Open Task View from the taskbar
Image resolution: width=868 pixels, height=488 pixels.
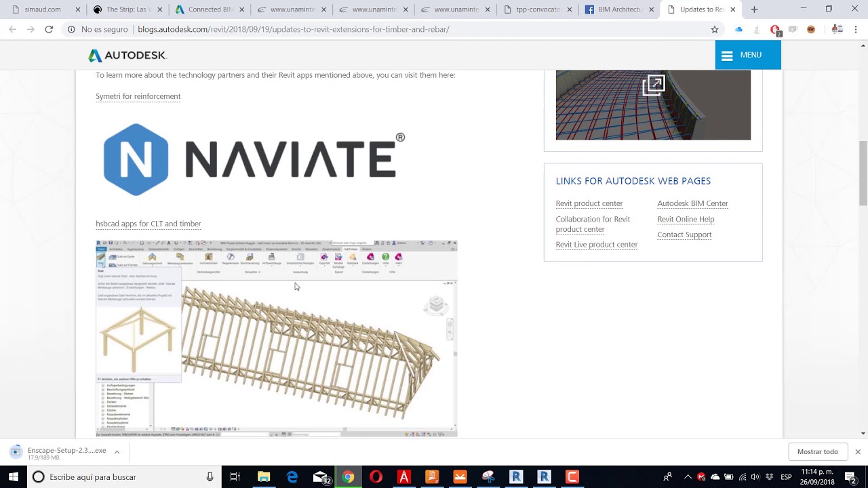[x=235, y=477]
